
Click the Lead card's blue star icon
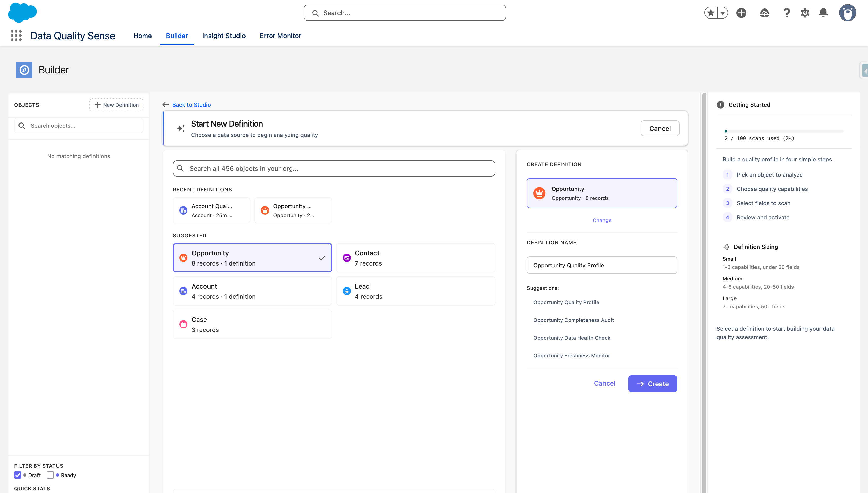pyautogui.click(x=347, y=291)
